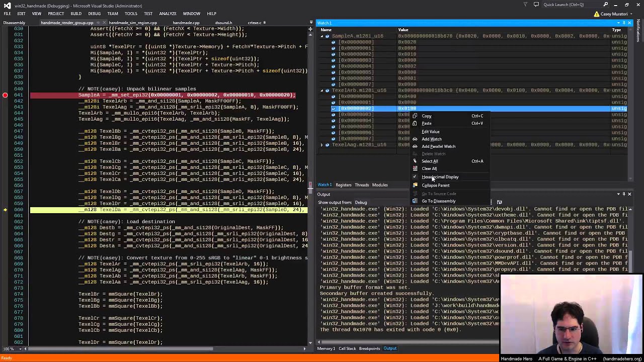Click the cube icon beside TexelArb.m128i_u16
Screen dimensions: 644x362
click(328, 90)
